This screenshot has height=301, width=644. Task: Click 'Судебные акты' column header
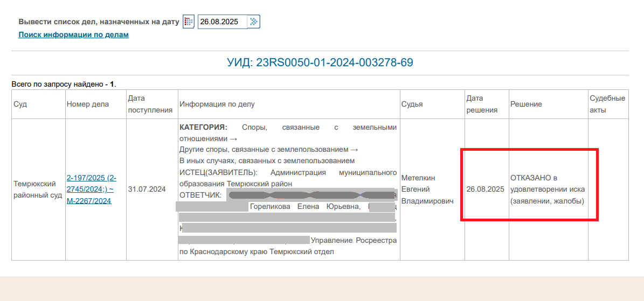(x=607, y=104)
